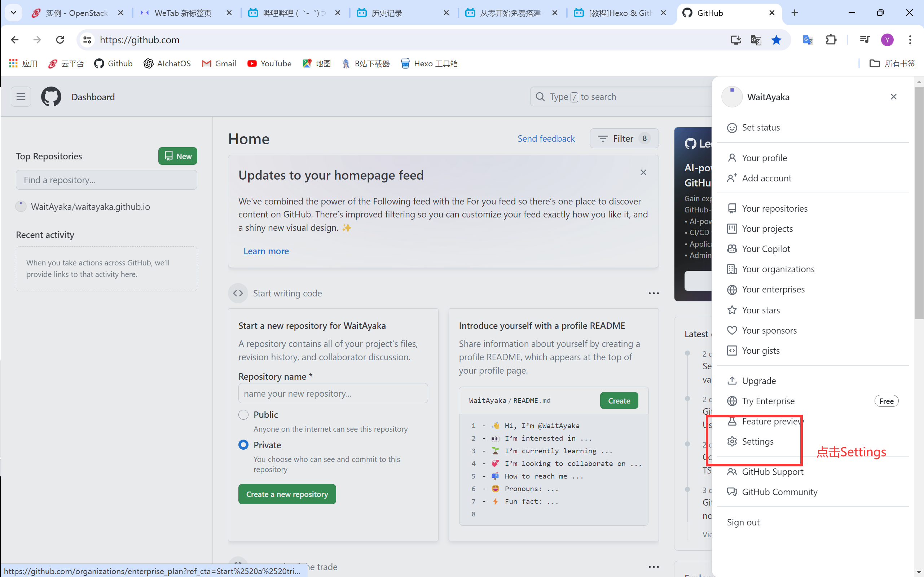Screen dimensions: 924x577
Task: Click the browser extensions puzzle icon
Action: pyautogui.click(x=831, y=40)
